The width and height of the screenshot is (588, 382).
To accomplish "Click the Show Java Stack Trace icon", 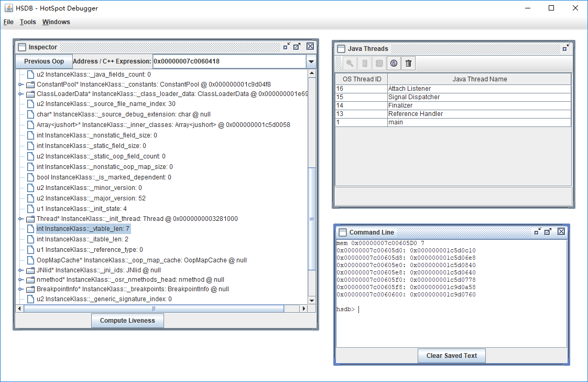I will [379, 63].
